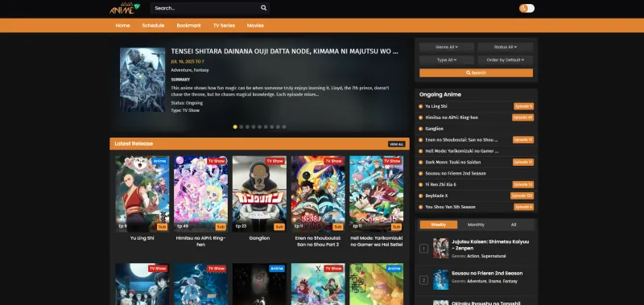Open the Bookmark menu item
The image size is (644, 305).
(x=189, y=26)
